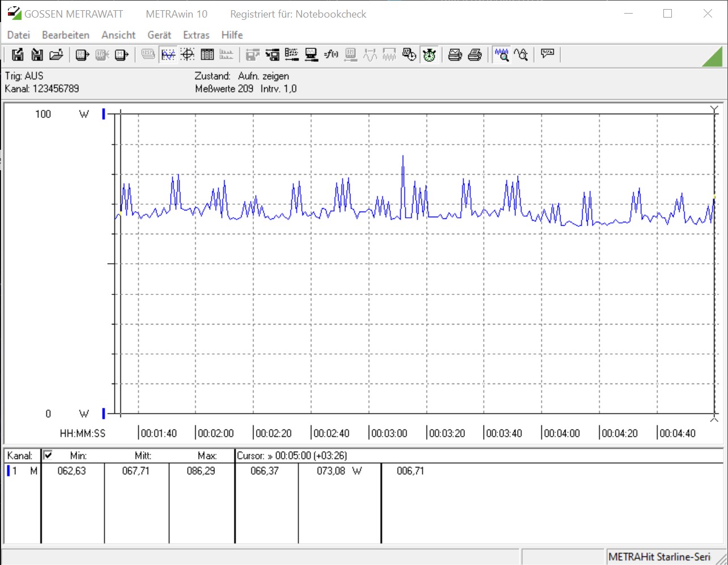The width and height of the screenshot is (728, 565).
Task: Click the blue channel 1 color marker
Action: pos(9,470)
